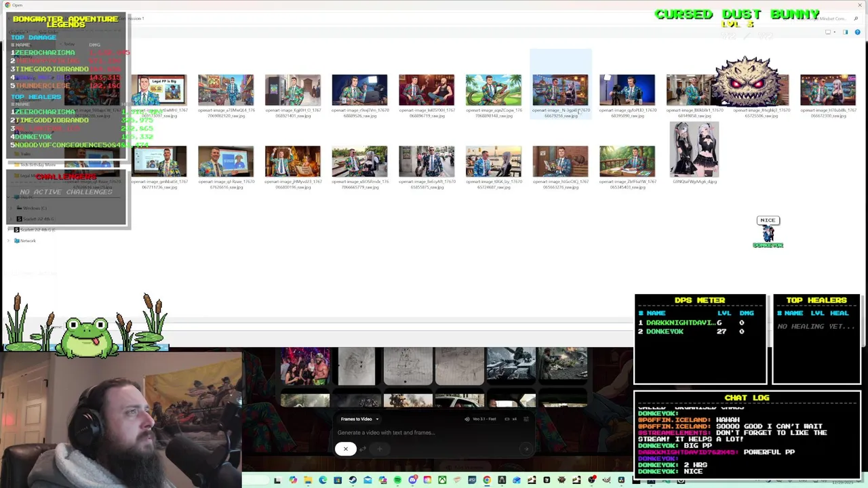Select file openart-image_aqnZCogw raw.jpg
The width and height of the screenshot is (868, 488).
coord(494,96)
